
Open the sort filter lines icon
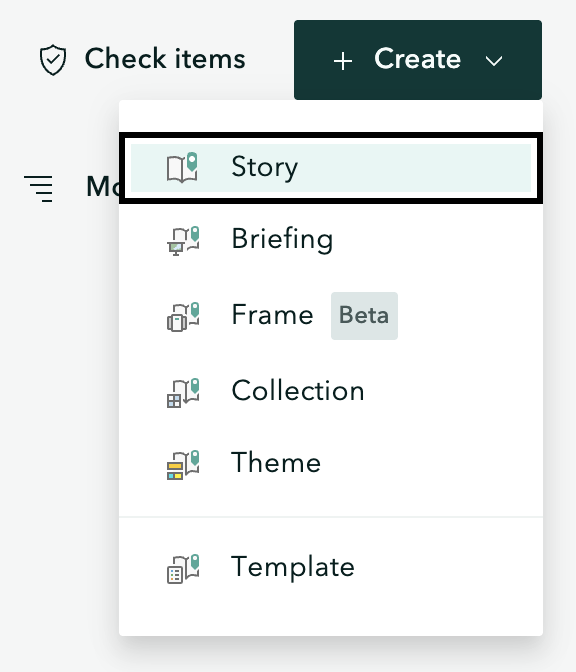(x=39, y=188)
